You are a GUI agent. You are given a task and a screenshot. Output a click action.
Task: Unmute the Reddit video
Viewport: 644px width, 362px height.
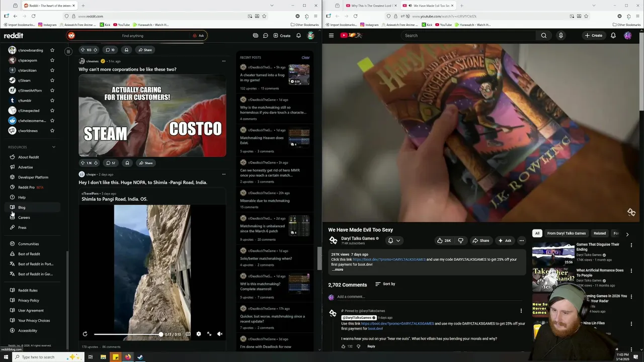pyautogui.click(x=220, y=334)
